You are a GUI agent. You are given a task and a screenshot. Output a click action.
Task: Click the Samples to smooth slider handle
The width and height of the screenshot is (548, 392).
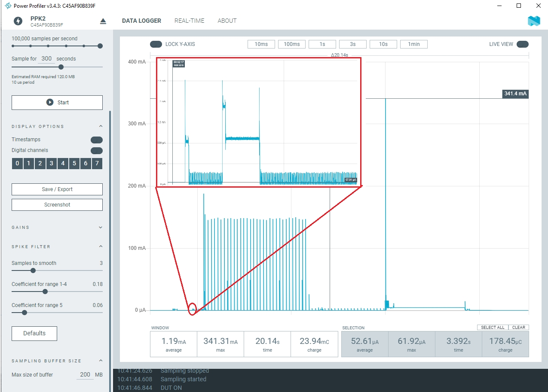33,270
